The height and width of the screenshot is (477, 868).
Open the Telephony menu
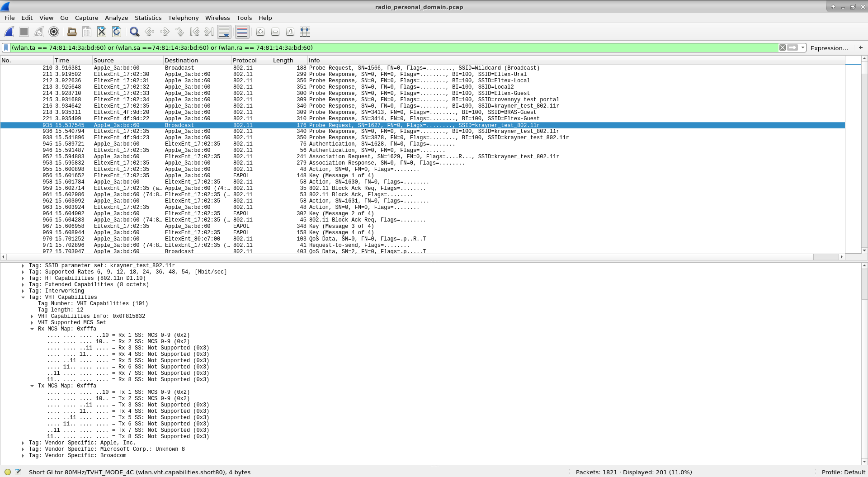click(x=183, y=18)
